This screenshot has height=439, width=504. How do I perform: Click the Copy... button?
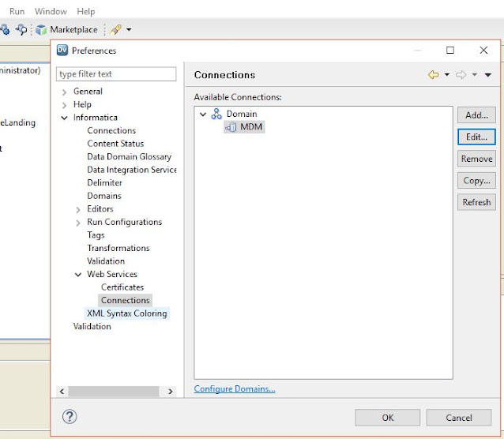click(x=476, y=181)
